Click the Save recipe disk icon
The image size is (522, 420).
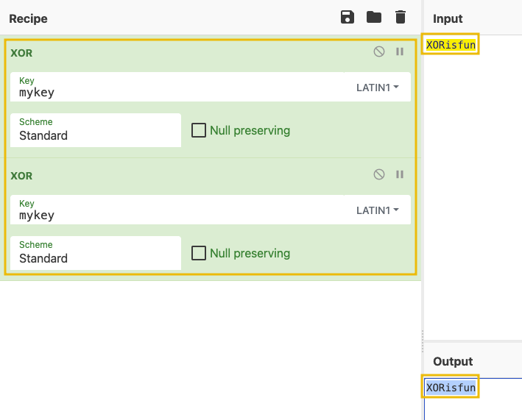(348, 18)
